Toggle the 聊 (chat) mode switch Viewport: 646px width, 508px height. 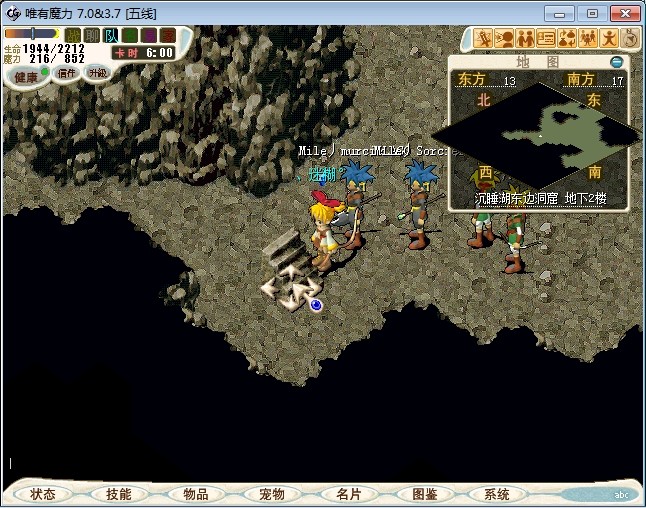coord(92,36)
